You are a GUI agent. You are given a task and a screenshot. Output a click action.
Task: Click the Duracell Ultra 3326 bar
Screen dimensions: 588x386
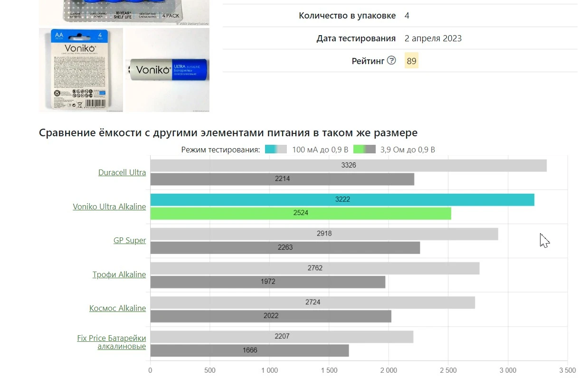tap(349, 166)
